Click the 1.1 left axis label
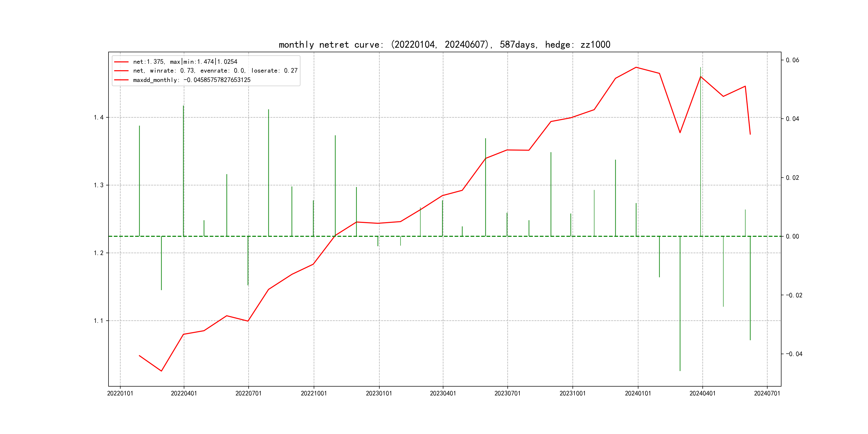868x434 pixels. tap(99, 321)
